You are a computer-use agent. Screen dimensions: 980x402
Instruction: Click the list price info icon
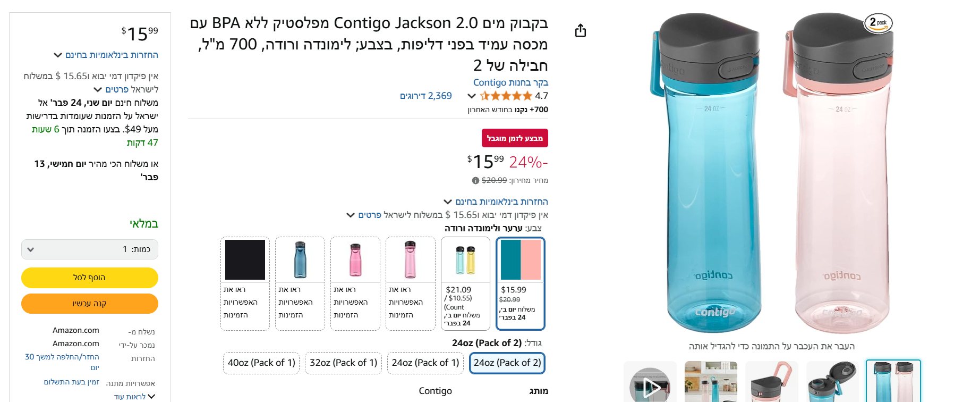476,181
